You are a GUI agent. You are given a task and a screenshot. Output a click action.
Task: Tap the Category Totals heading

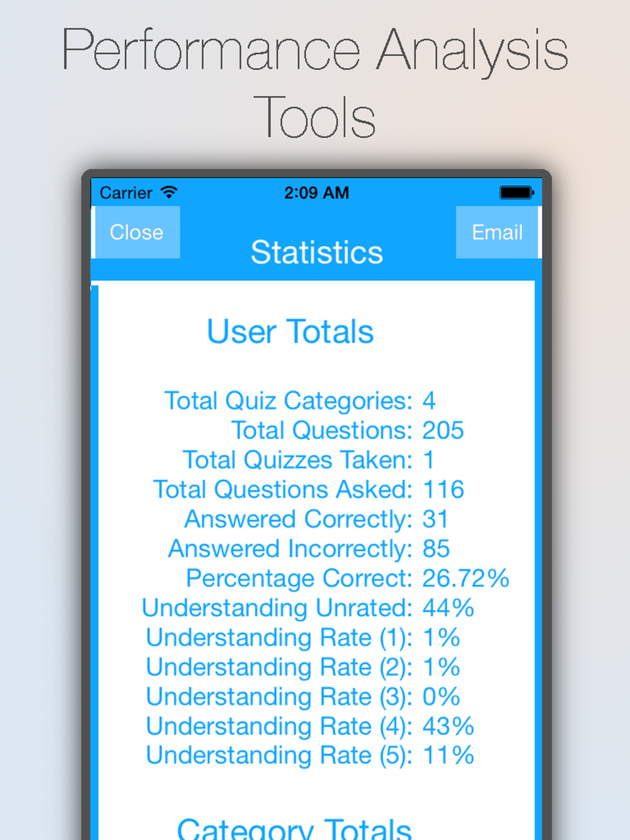294,828
